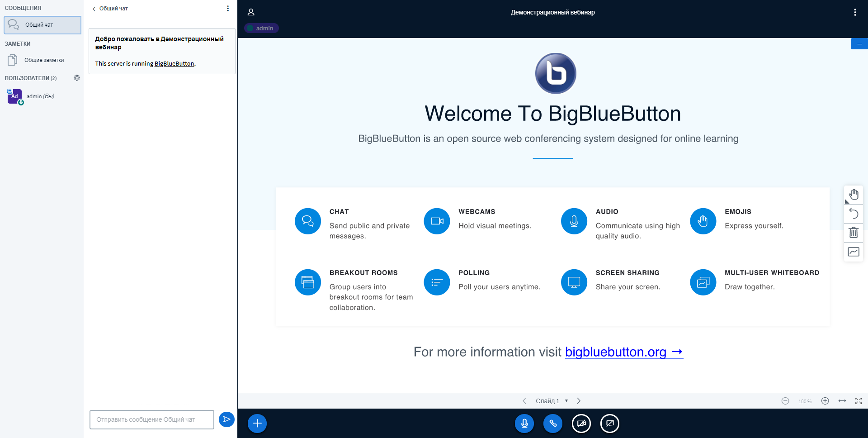Leave audio with phone button

pos(553,424)
